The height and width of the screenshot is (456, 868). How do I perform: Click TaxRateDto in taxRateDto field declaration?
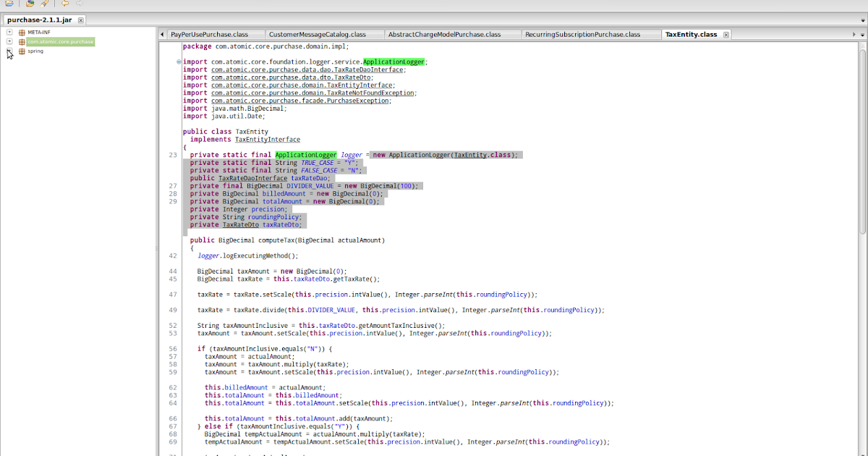coord(240,224)
